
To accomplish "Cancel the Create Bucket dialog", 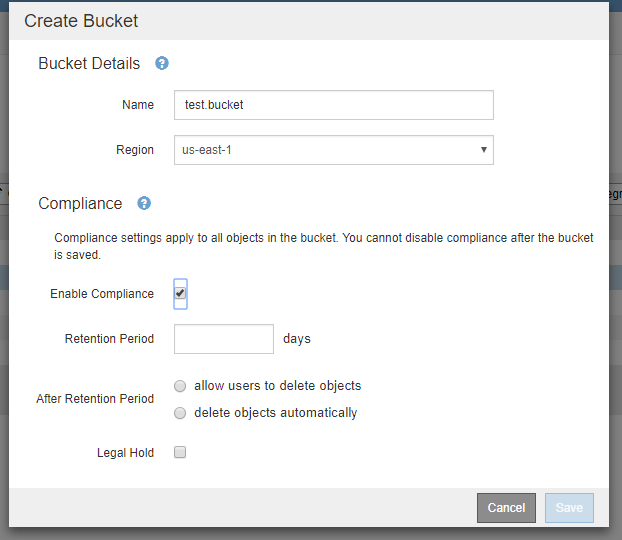I will tap(506, 507).
